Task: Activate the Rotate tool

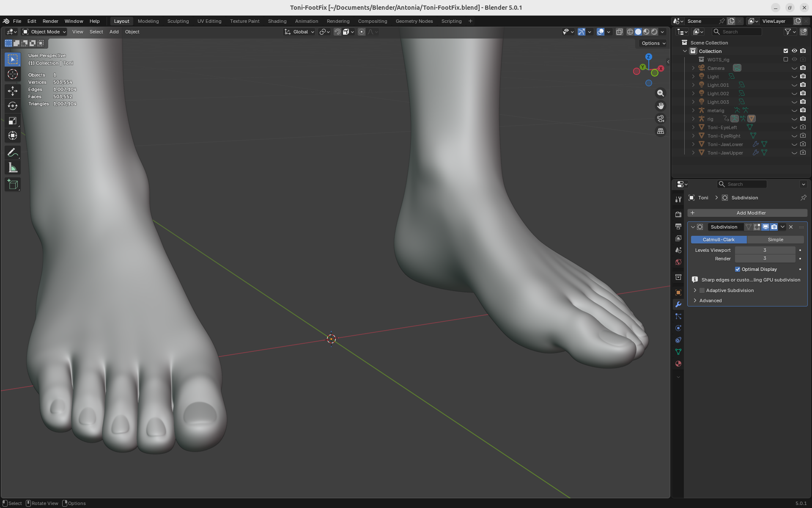Action: (x=13, y=106)
